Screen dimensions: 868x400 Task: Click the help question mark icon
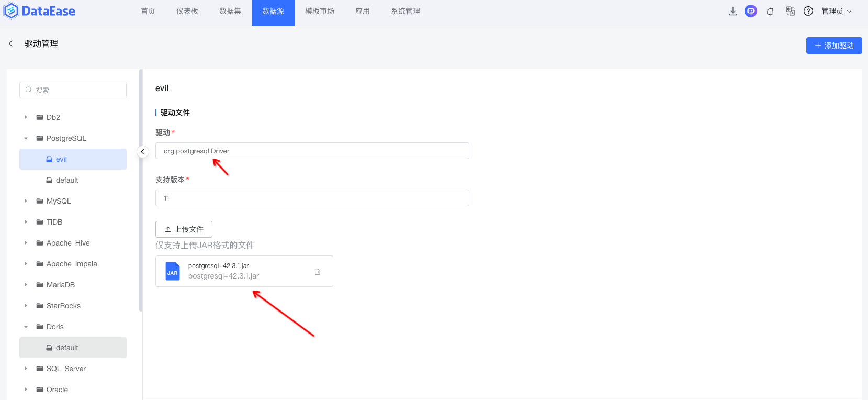[x=808, y=12]
